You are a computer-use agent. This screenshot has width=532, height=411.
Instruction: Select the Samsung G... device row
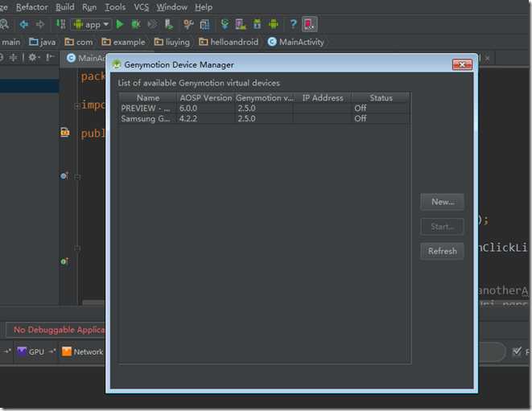(264, 118)
